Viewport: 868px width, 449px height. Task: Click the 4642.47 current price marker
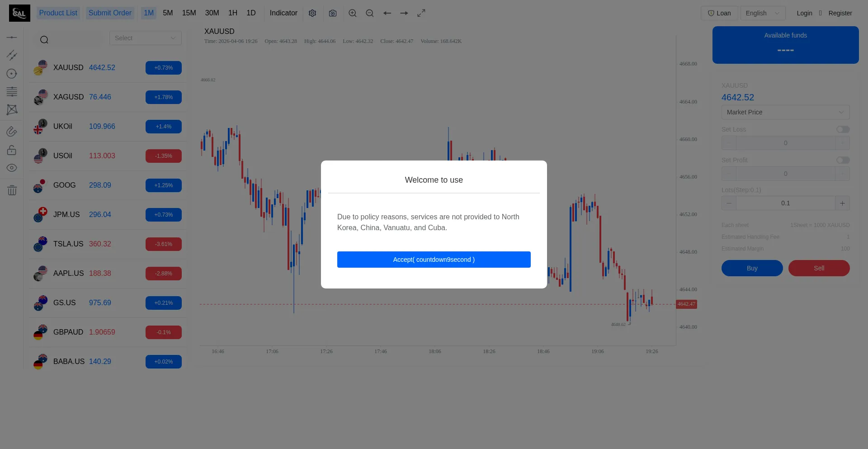pos(686,304)
